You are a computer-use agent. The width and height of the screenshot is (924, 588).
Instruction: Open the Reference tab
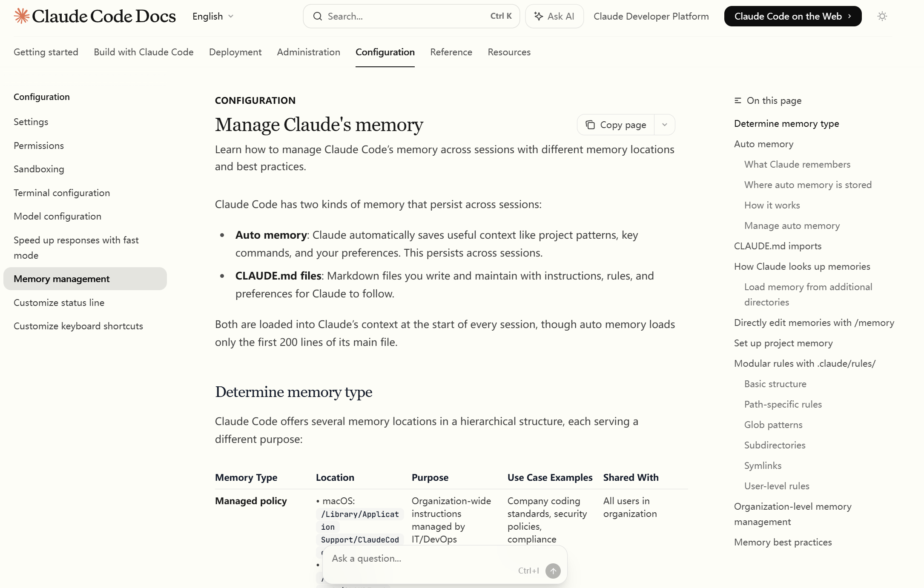(x=451, y=52)
